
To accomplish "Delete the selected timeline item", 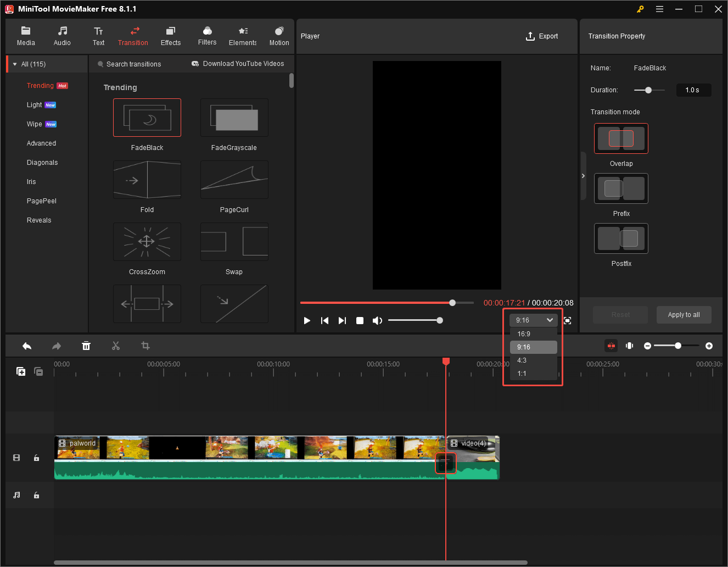I will click(86, 346).
